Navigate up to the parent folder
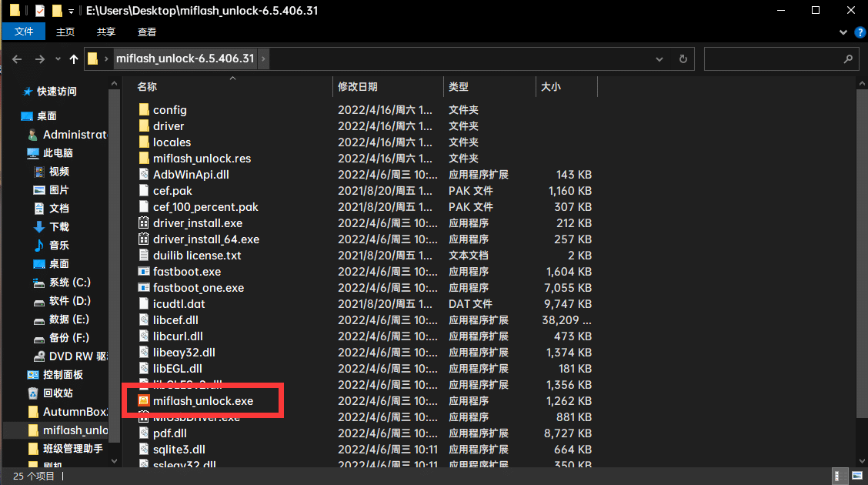The height and width of the screenshot is (485, 868). tap(73, 59)
